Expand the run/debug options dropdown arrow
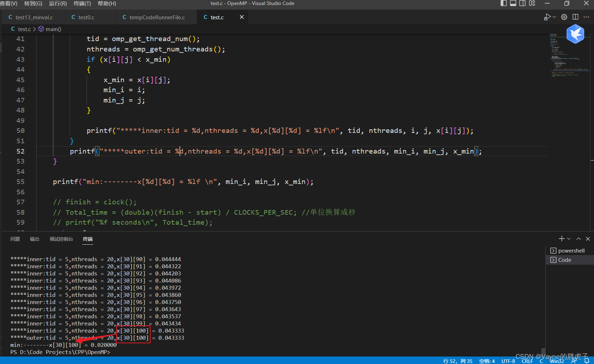Image resolution: width=594 pixels, height=364 pixels. (554, 17)
